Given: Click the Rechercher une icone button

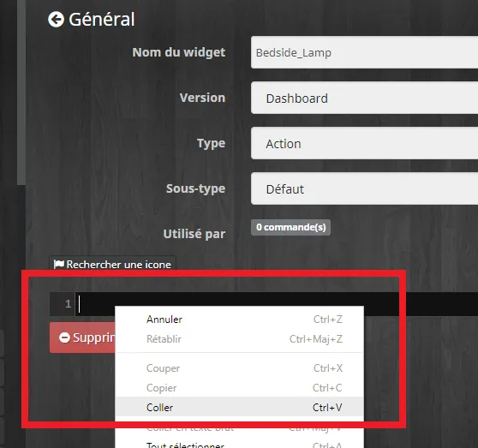Looking at the screenshot, I should (112, 264).
